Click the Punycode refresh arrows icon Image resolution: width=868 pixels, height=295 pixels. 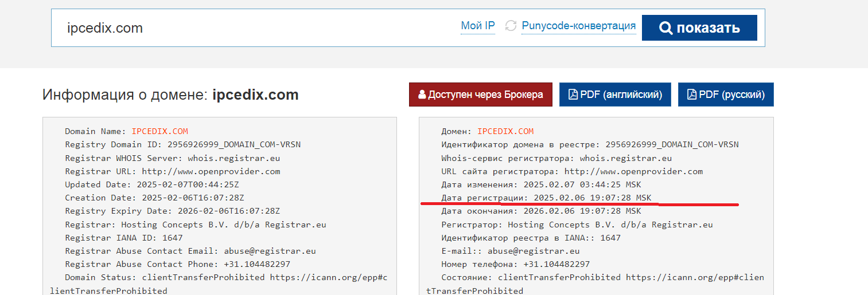(511, 26)
